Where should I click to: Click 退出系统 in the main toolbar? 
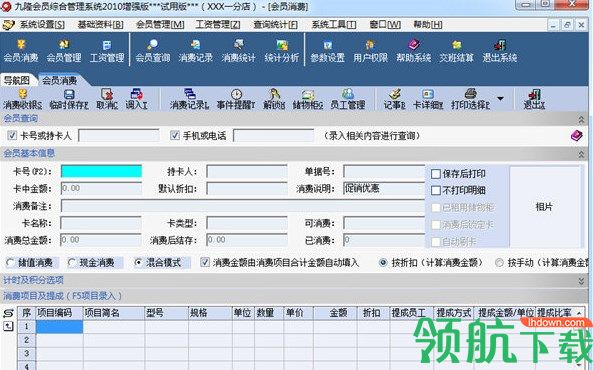coord(500,51)
